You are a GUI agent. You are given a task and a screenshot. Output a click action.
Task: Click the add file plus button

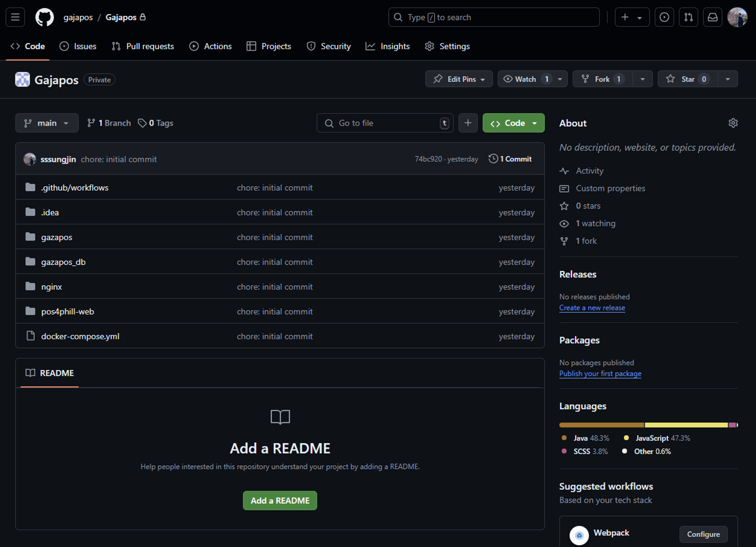468,123
